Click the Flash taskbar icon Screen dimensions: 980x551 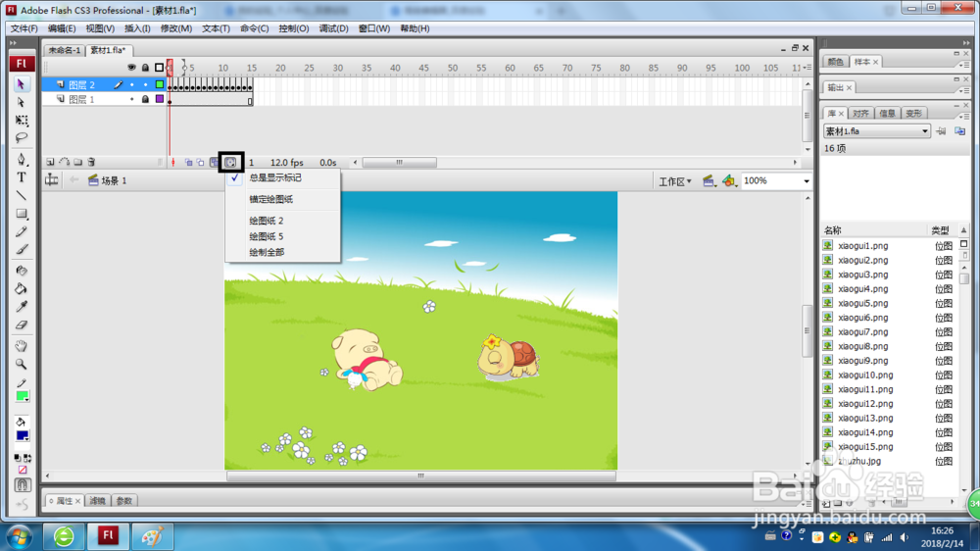pos(108,536)
